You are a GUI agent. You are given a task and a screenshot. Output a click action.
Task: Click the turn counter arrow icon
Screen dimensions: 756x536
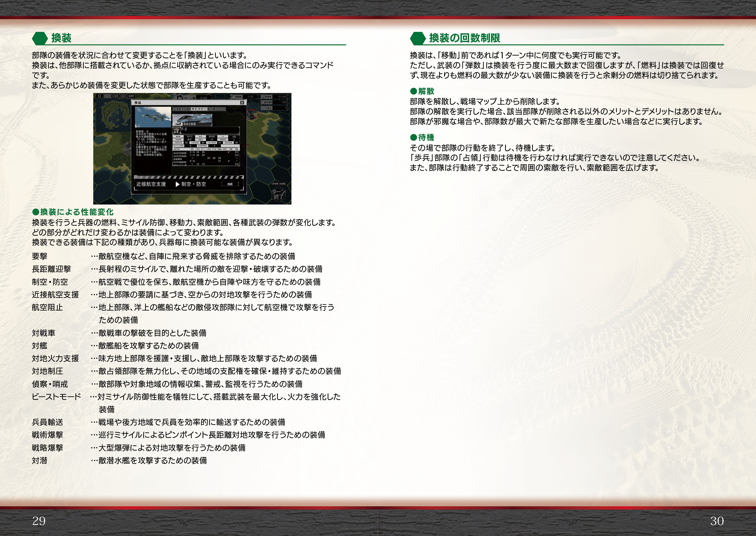[x=180, y=97]
